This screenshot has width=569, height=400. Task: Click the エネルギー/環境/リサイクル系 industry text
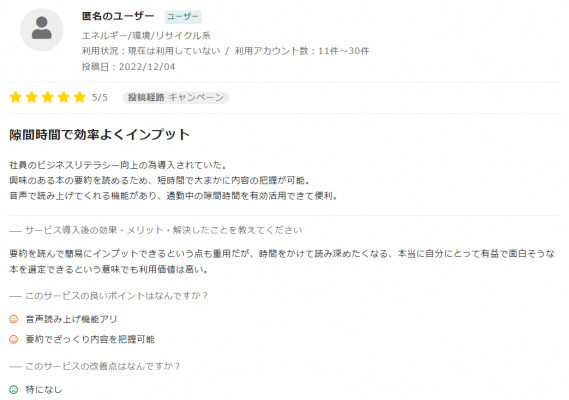146,36
